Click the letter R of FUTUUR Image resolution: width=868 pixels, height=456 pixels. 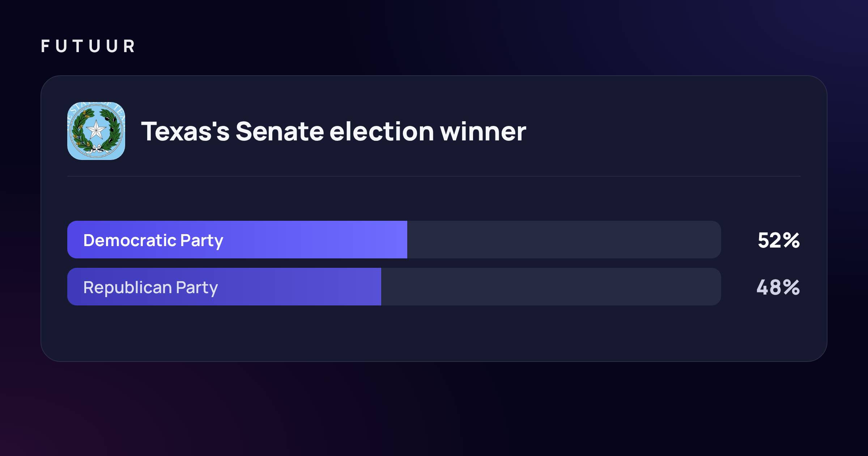tap(129, 46)
